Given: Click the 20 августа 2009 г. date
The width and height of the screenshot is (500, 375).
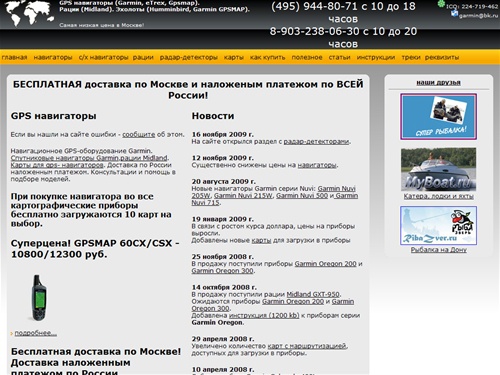Looking at the screenshot, I should pyautogui.click(x=224, y=182).
